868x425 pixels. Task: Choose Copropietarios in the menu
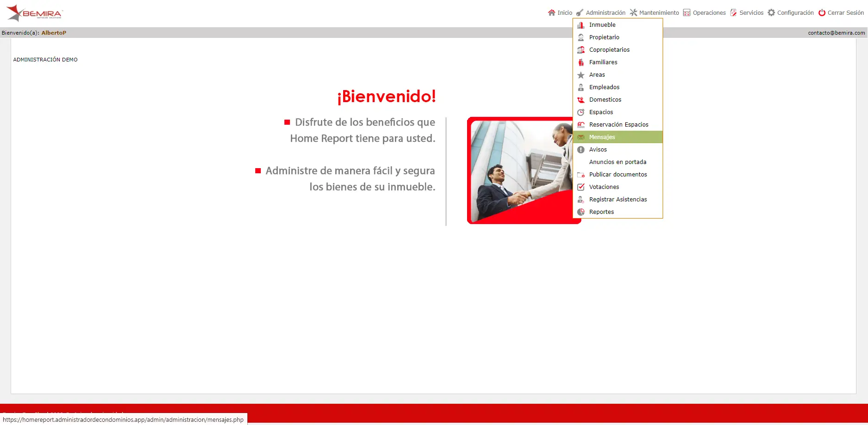(x=618, y=50)
